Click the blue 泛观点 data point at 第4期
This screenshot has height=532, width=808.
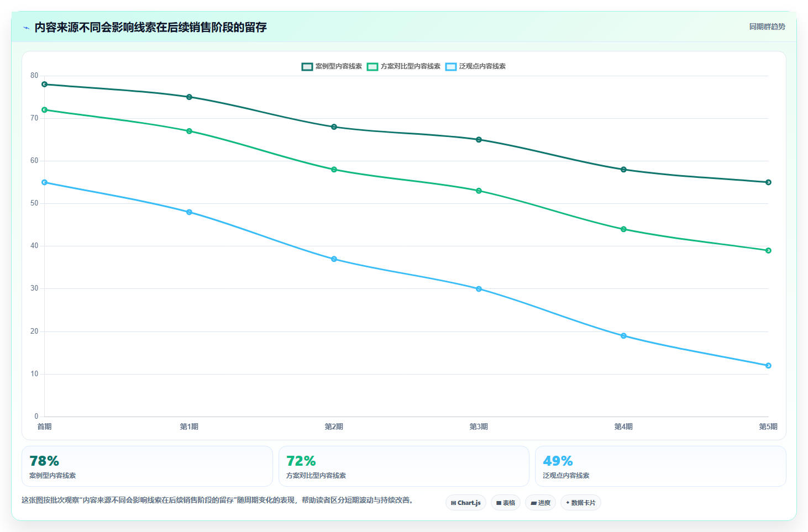623,336
